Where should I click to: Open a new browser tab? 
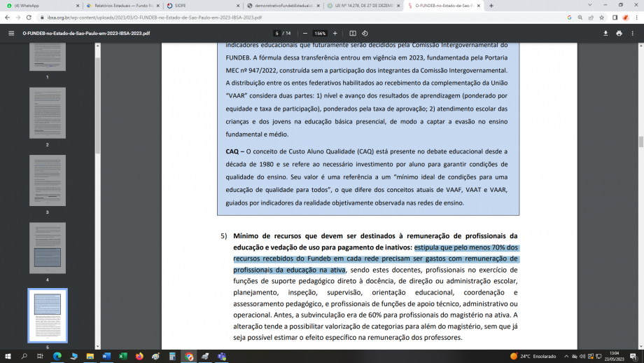(491, 6)
